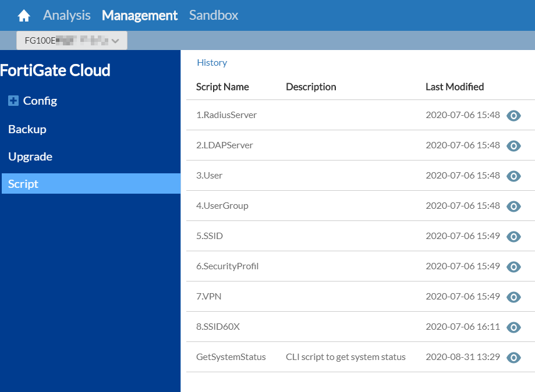535x392 pixels.
Task: Open the script History page
Action: (x=211, y=62)
